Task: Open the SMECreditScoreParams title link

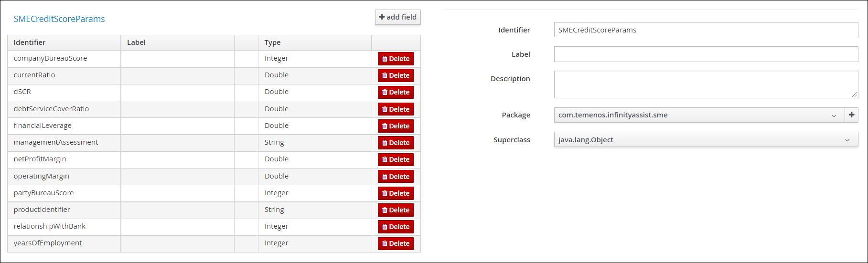Action: 59,19
